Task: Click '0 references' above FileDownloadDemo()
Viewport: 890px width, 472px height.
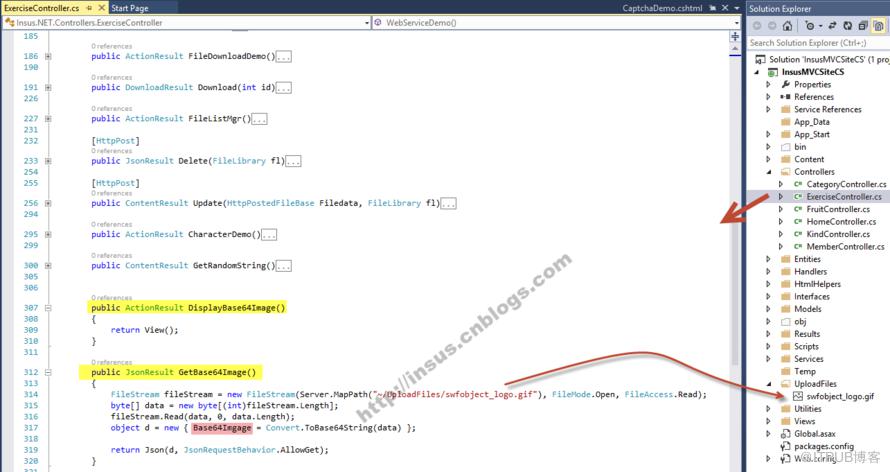Action: [x=111, y=46]
